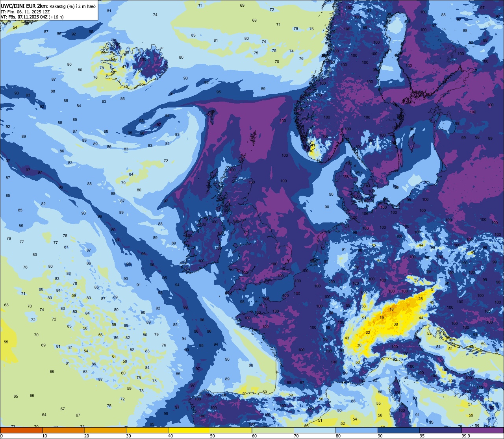This screenshot has width=504, height=439.
Task: Click the 'IT: Fim. 06. 11. 2025 12Z' line
Action: [25, 11]
